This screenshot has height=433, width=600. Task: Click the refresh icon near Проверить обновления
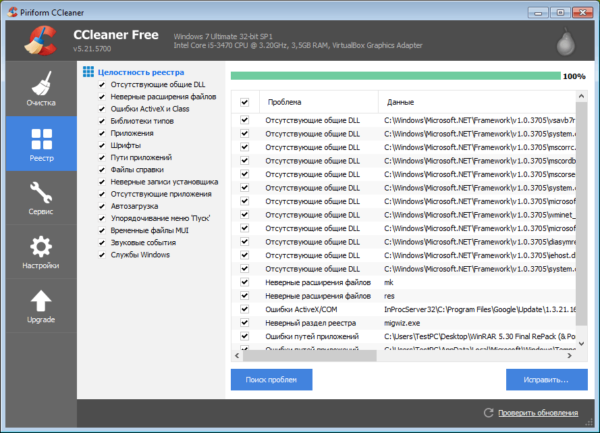click(x=488, y=413)
